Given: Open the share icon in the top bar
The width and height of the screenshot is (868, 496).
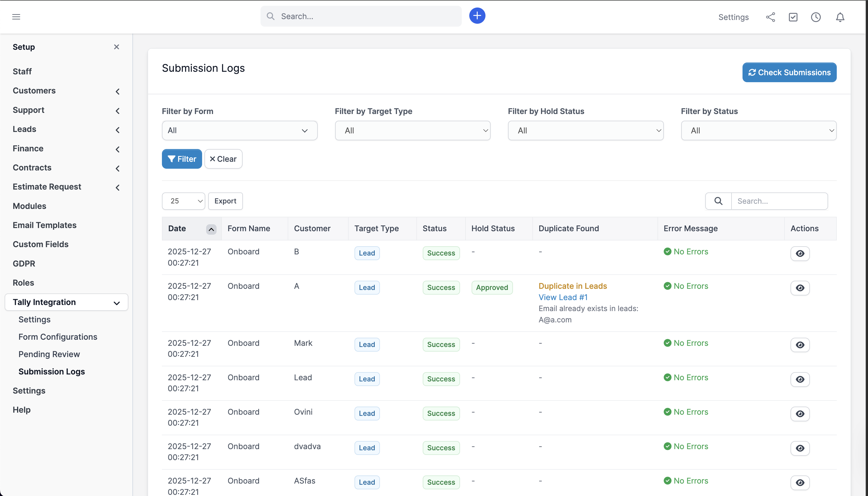Looking at the screenshot, I should point(770,17).
